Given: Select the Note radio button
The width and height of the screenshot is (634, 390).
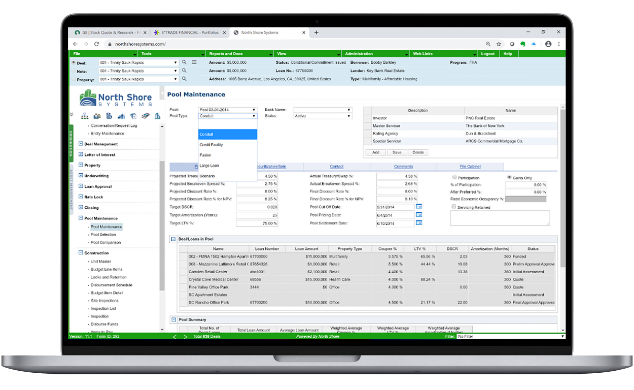Looking at the screenshot, I should pyautogui.click(x=74, y=71).
